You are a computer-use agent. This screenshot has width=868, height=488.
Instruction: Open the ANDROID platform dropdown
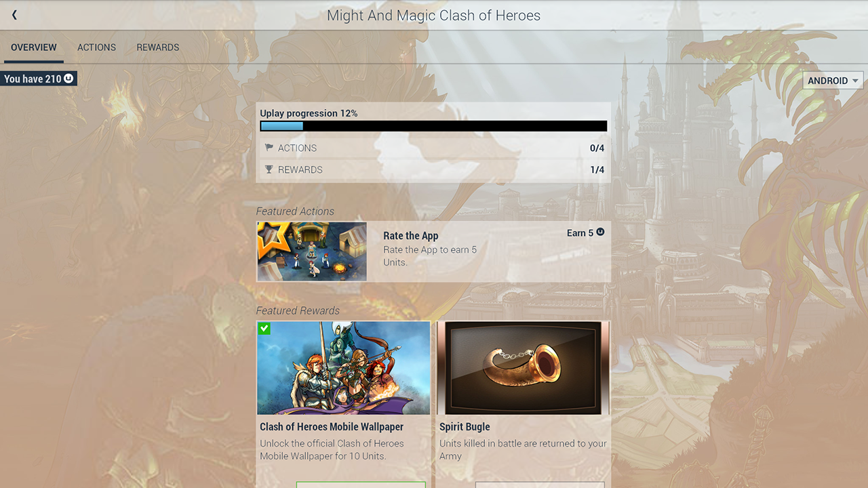[833, 81]
